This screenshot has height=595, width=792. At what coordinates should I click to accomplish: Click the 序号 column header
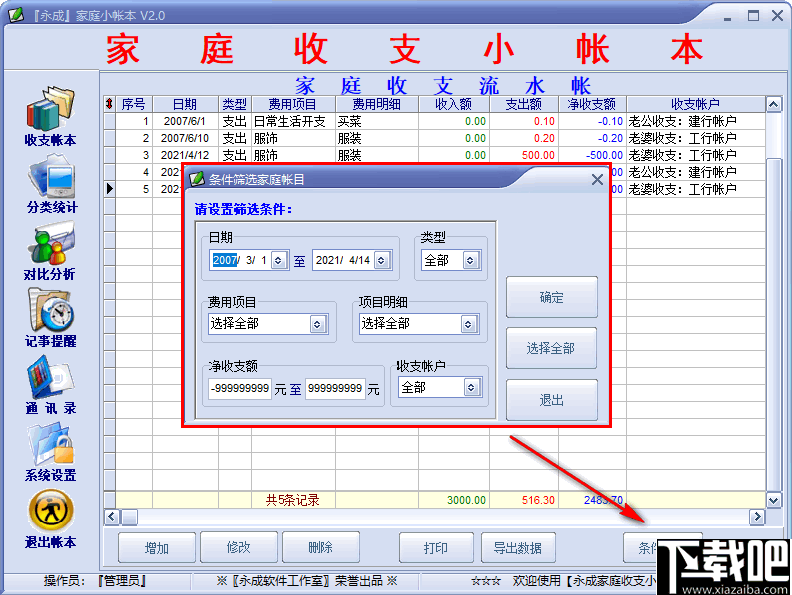click(133, 104)
